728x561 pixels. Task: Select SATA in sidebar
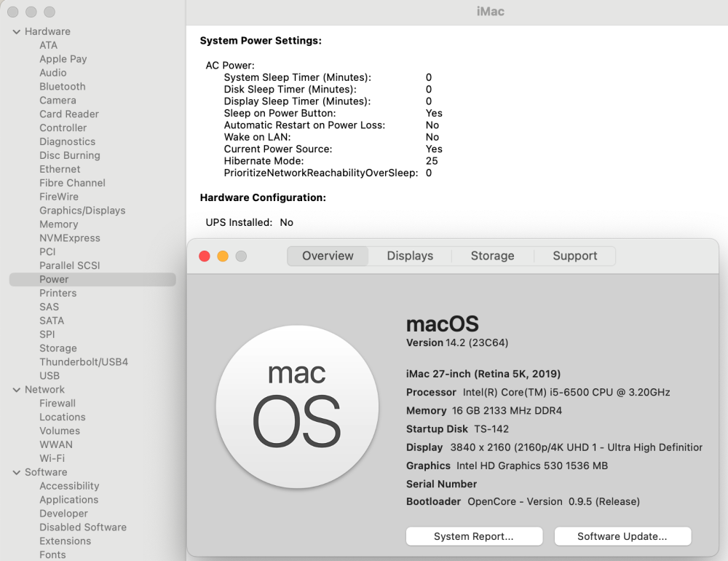tap(52, 321)
